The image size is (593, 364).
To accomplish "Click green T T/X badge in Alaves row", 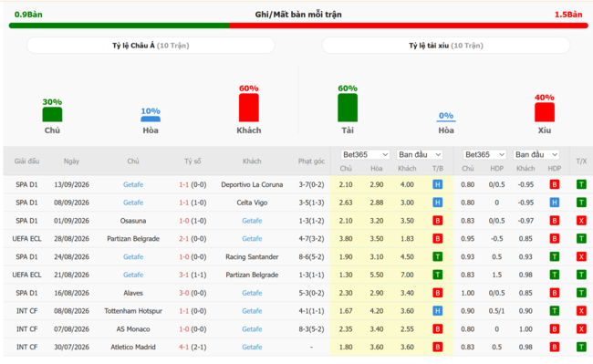I will click(x=581, y=293).
